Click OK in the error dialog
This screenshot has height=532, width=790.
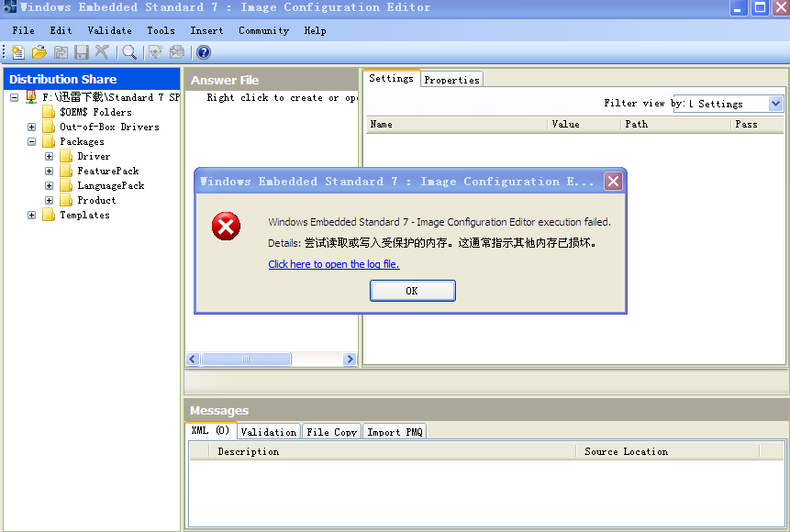pos(412,291)
